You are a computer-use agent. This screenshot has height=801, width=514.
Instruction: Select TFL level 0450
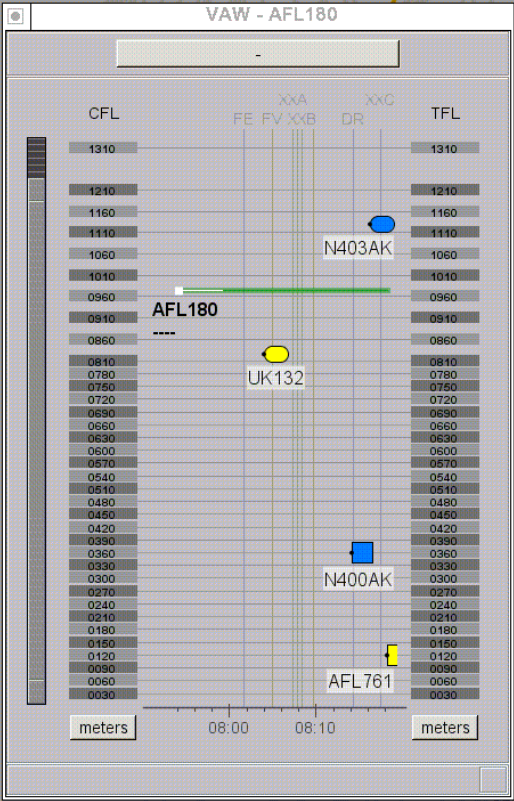pos(445,514)
